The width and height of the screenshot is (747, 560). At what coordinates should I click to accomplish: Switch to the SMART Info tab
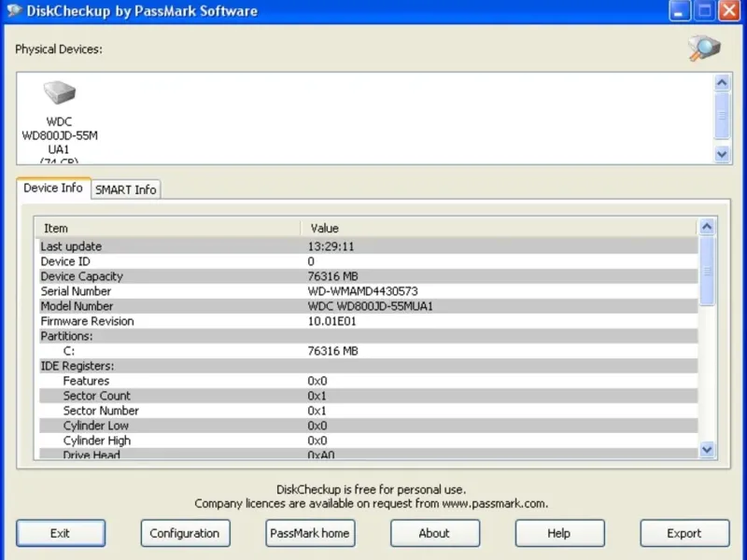pyautogui.click(x=126, y=189)
